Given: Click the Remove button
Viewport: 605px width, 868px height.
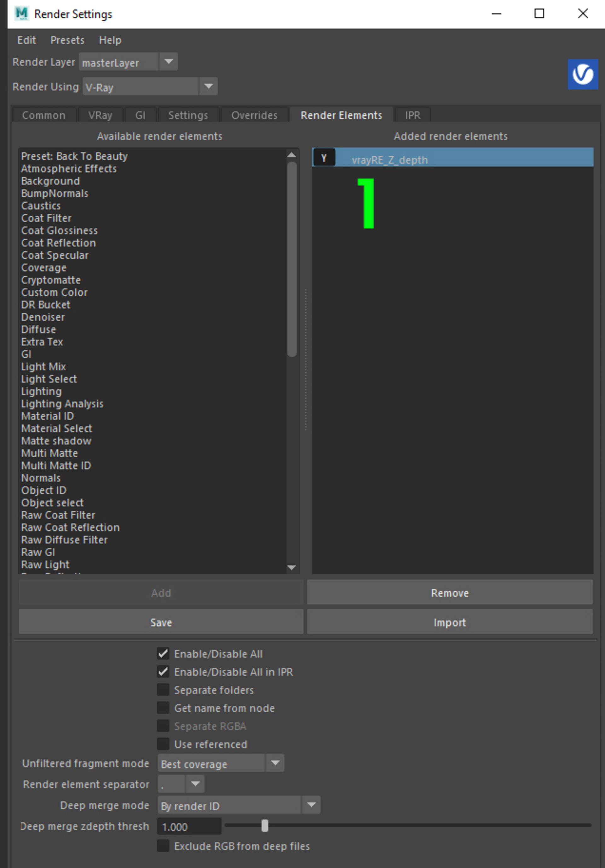Looking at the screenshot, I should 449,593.
